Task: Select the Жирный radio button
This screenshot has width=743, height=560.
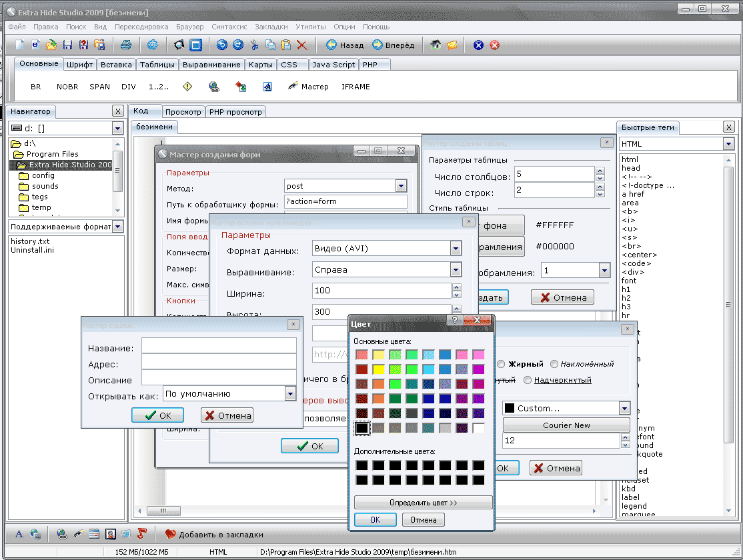Action: [501, 364]
